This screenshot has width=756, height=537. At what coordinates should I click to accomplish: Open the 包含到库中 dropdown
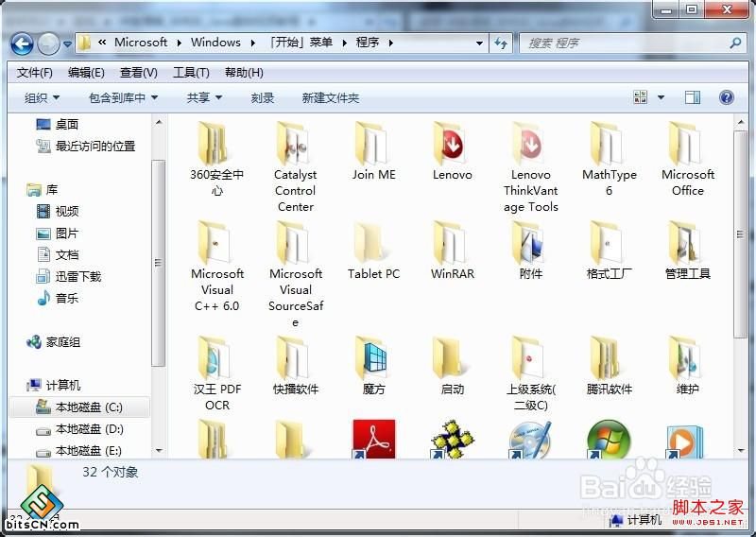click(x=124, y=98)
